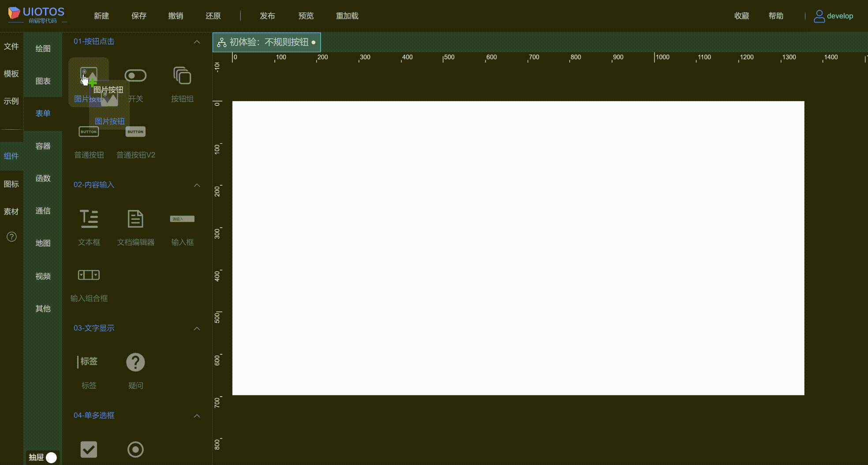This screenshot has width=868, height=465.
Task: Select the 输入组合框 component icon
Action: [x=89, y=275]
